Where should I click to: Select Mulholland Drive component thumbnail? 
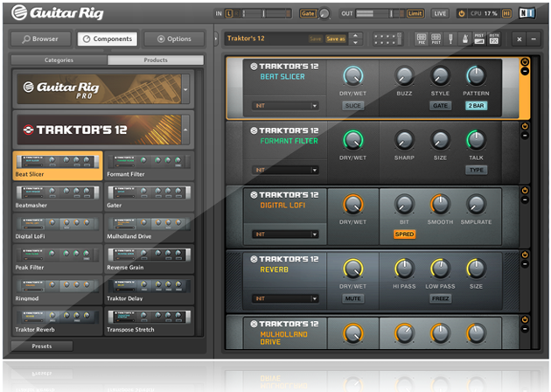[x=149, y=227]
